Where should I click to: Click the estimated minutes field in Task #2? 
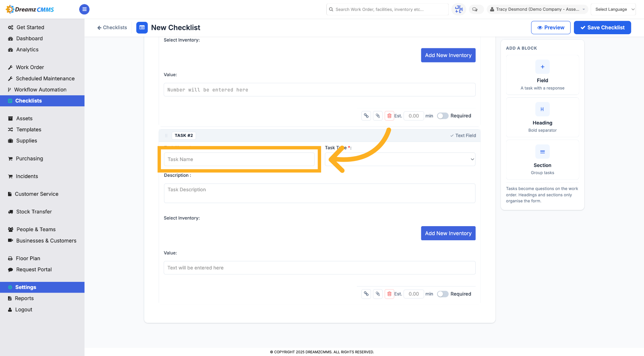tap(414, 294)
